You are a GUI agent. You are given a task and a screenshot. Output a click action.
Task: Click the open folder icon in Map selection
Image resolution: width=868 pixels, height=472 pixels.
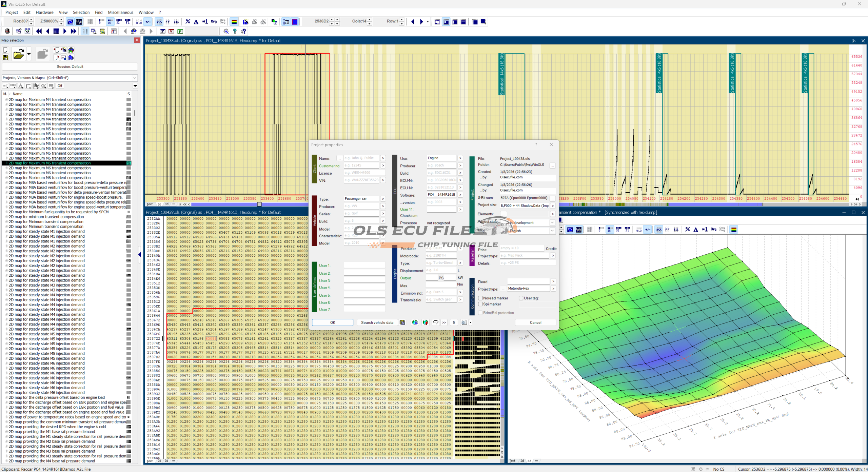point(18,54)
